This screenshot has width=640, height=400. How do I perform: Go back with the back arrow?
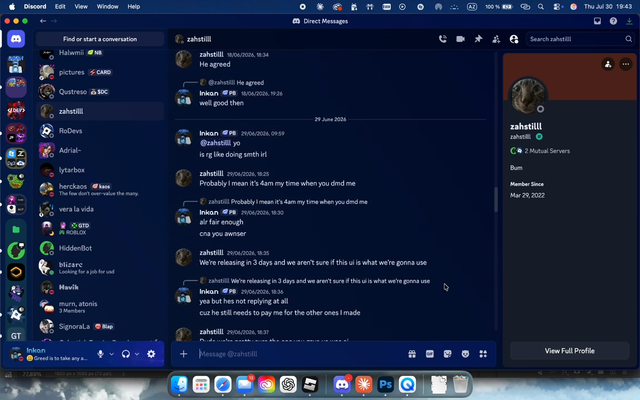click(x=43, y=21)
